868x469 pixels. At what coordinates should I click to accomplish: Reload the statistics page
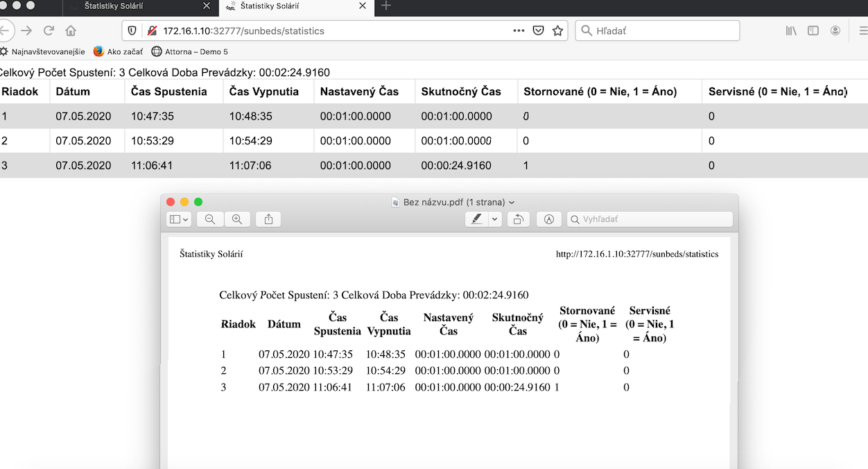[49, 31]
